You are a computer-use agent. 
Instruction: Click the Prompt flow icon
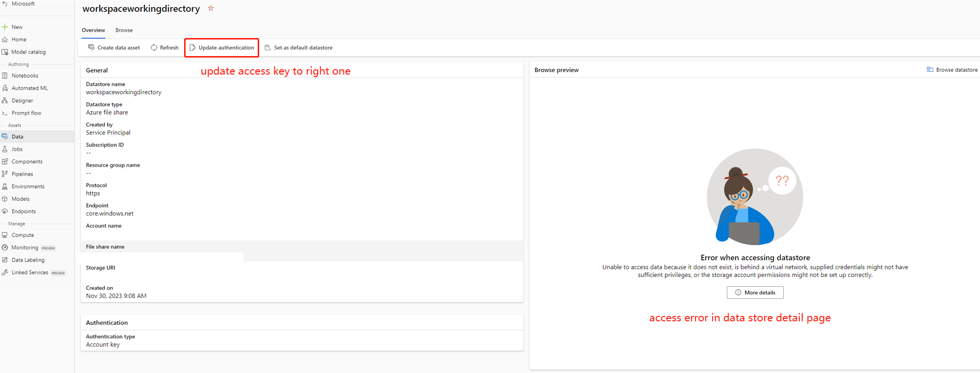point(5,113)
